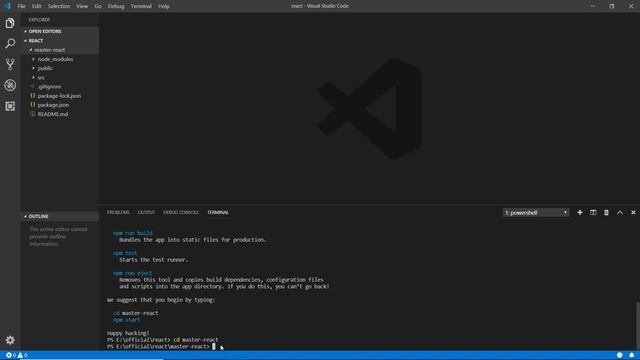Collapse the Outline section

[x=60, y=216]
